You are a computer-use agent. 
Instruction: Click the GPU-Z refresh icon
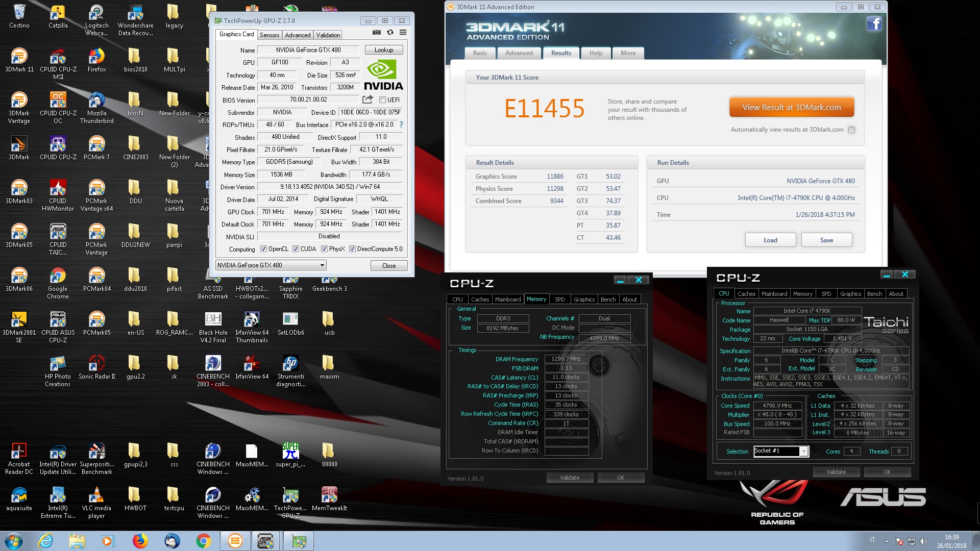pos(390,32)
